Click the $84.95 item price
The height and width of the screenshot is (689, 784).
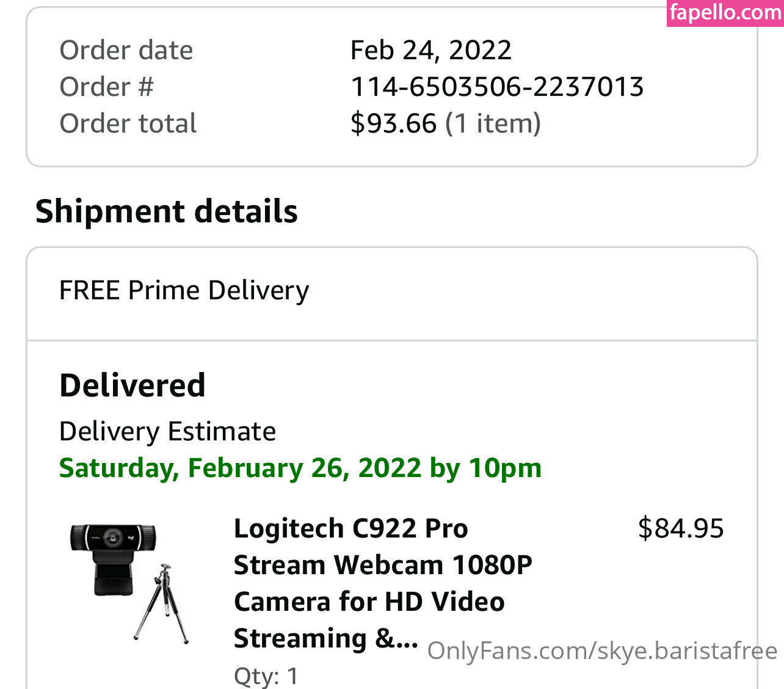(680, 528)
